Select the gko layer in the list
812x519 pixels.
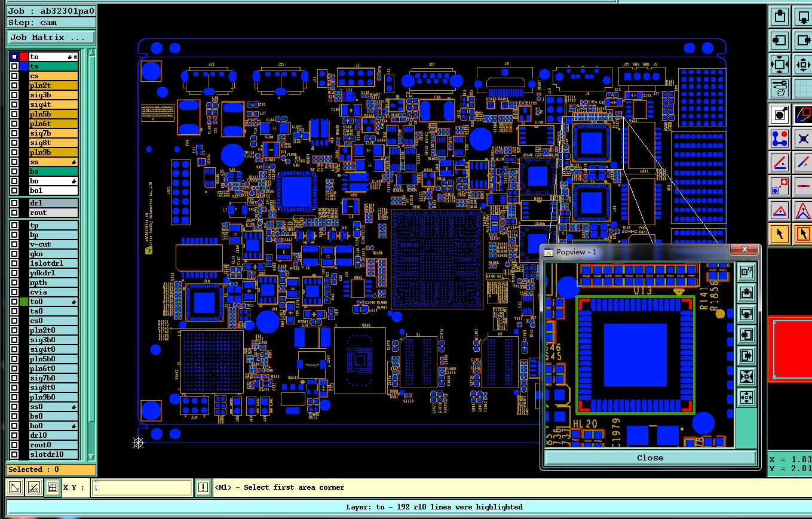point(54,254)
